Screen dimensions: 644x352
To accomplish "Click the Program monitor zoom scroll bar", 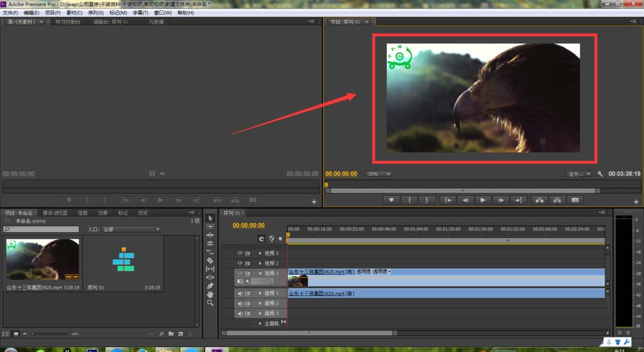I will 463,191.
